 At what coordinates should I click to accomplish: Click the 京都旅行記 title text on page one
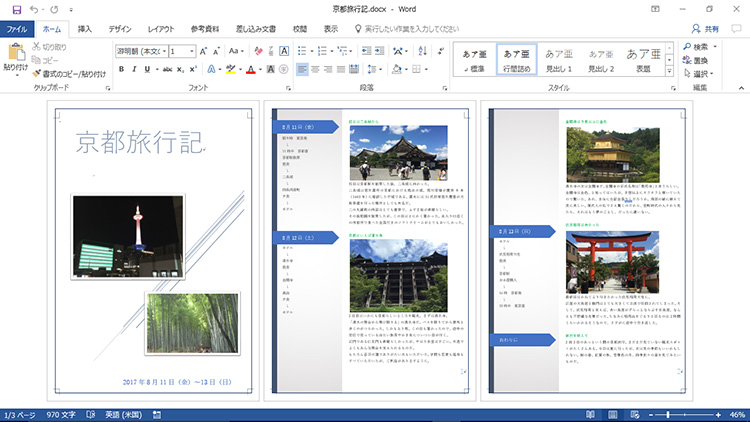coord(138,142)
